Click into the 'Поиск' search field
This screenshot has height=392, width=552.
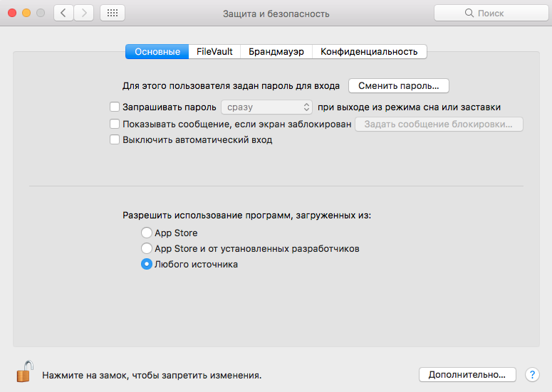[491, 14]
